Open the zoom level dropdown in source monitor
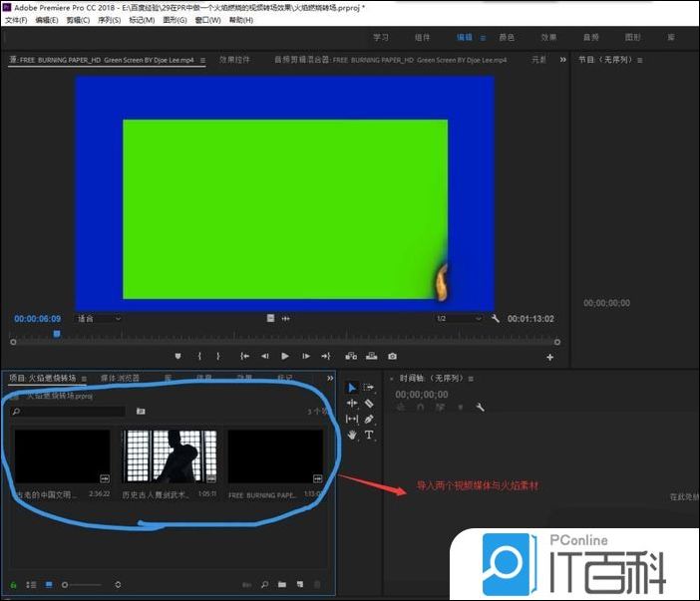The width and height of the screenshot is (700, 601). click(98, 319)
